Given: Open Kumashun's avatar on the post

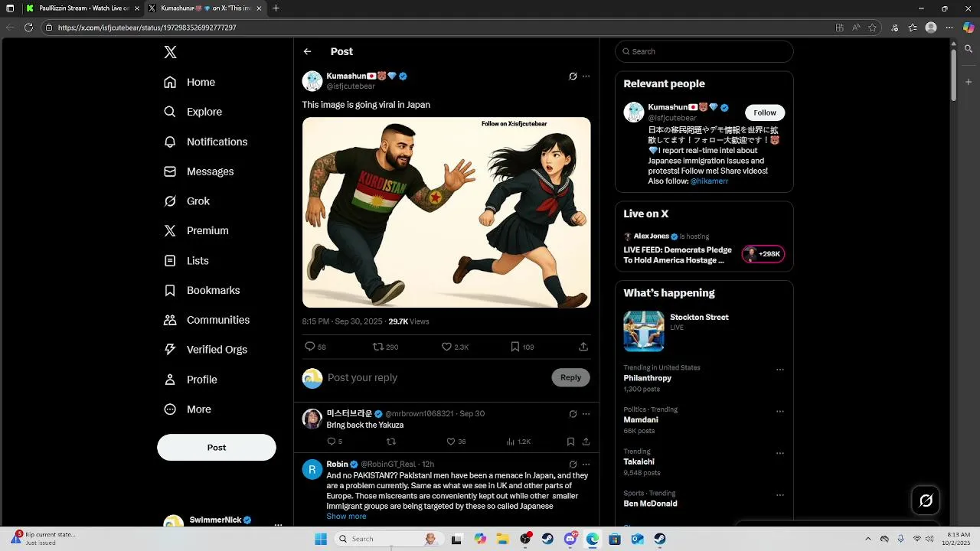Looking at the screenshot, I should point(312,81).
